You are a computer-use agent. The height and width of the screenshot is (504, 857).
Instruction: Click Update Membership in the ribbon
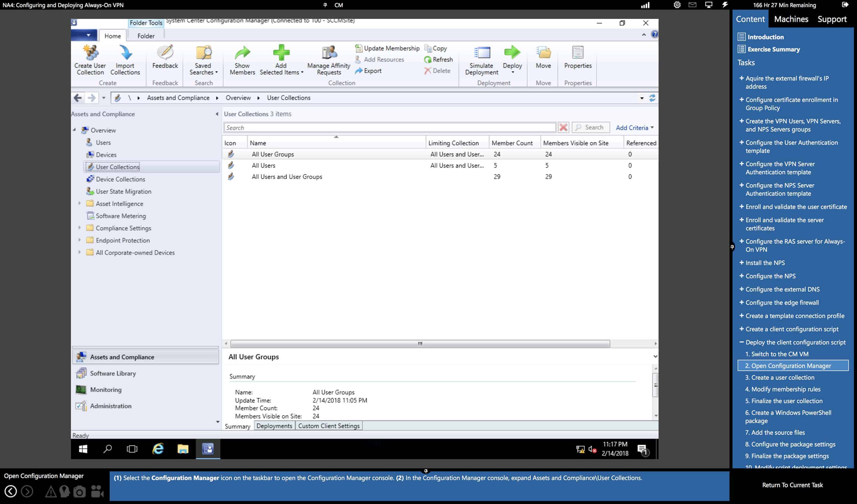click(x=387, y=48)
